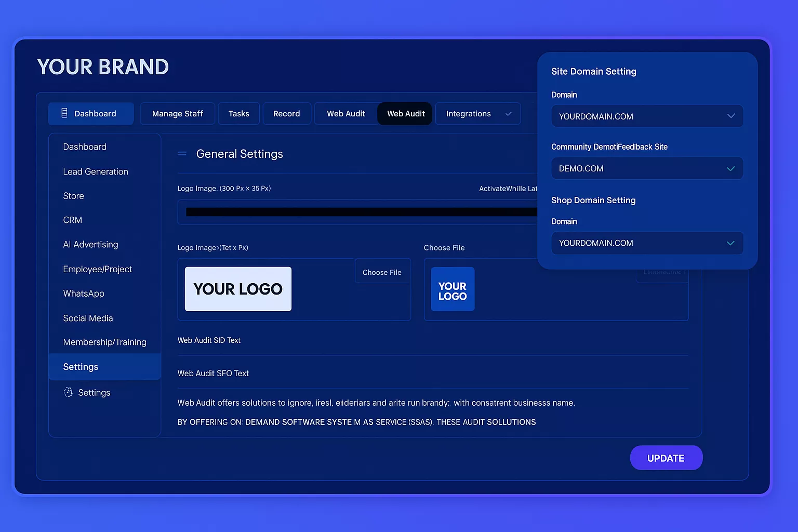Click the blue square YOUR LOGO thumbnail
This screenshot has height=532, width=798.
452,289
